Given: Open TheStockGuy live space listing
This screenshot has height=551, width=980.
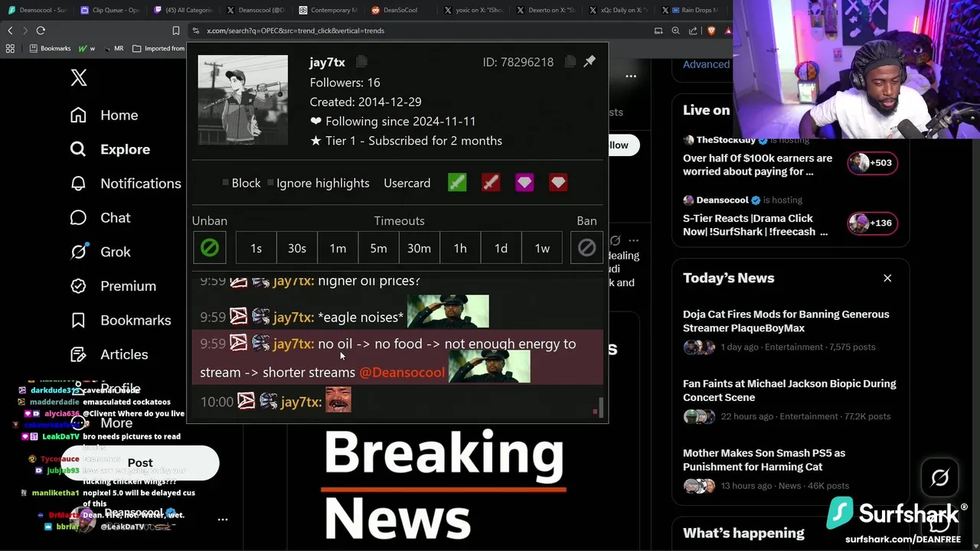Looking at the screenshot, I should click(789, 156).
